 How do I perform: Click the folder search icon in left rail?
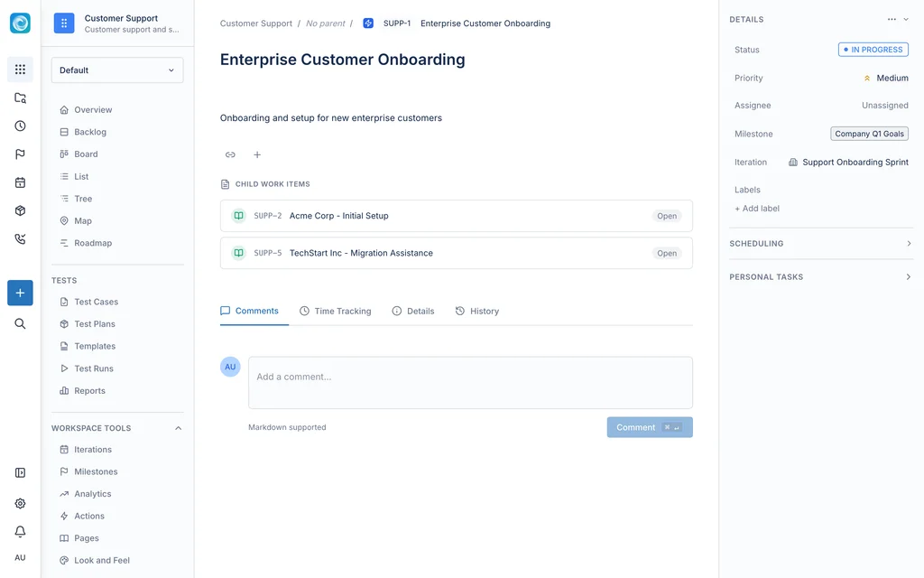(20, 98)
